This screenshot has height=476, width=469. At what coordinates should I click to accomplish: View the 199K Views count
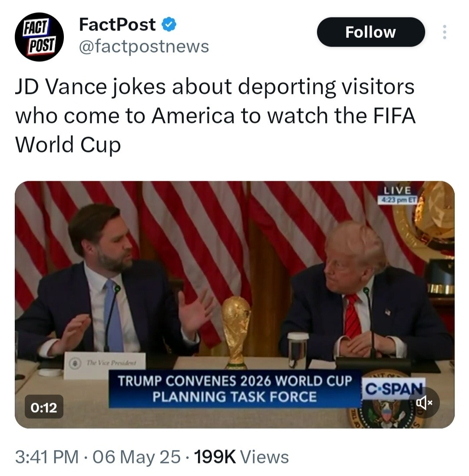(x=241, y=456)
